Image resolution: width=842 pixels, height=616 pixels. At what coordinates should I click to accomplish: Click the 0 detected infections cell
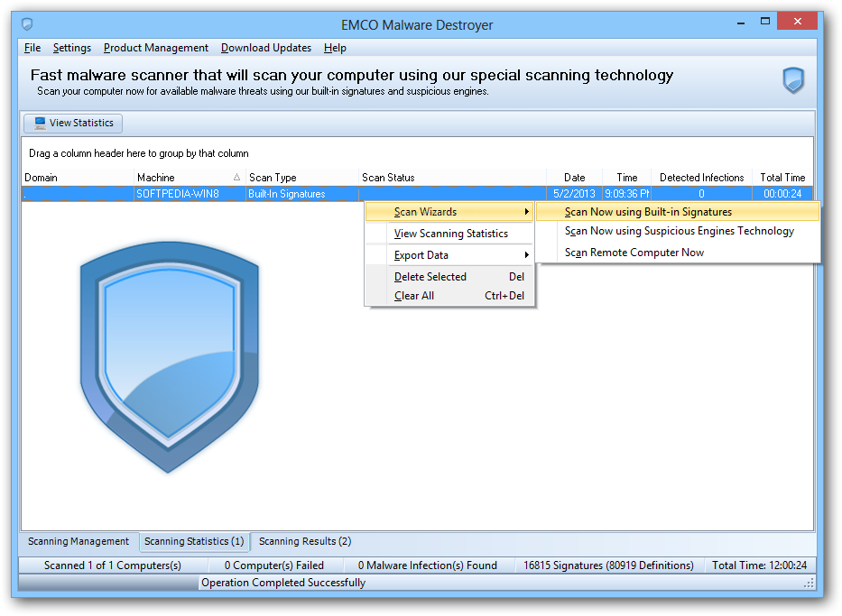point(701,194)
